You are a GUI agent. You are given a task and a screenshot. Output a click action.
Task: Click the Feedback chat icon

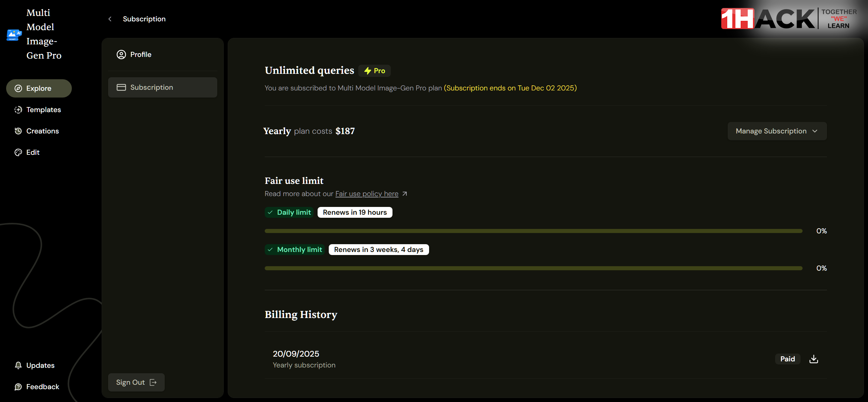click(x=18, y=387)
